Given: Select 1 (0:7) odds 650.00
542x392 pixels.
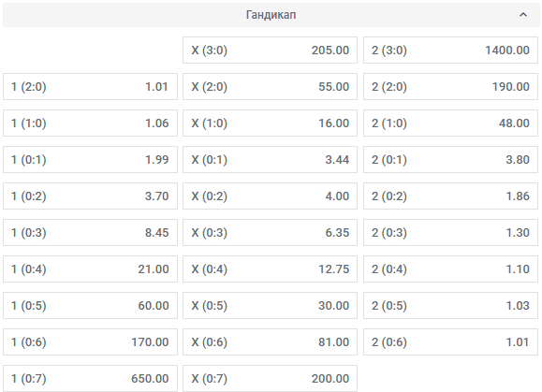Looking at the screenshot, I should pos(90,379).
